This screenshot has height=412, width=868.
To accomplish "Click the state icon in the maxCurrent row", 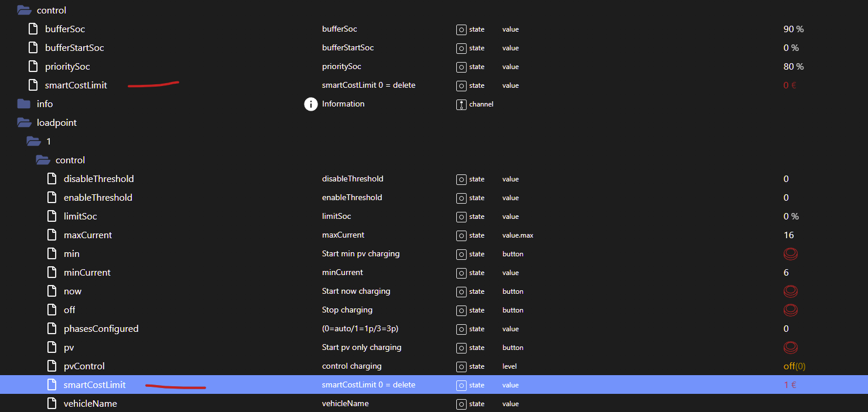I will click(461, 235).
